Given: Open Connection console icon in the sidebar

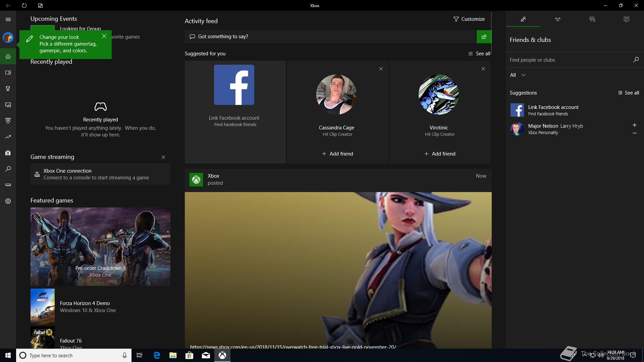Looking at the screenshot, I should [8, 185].
